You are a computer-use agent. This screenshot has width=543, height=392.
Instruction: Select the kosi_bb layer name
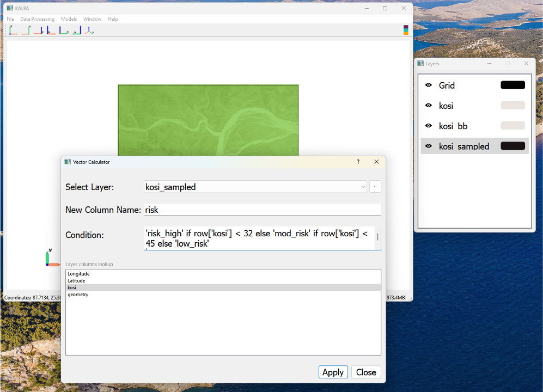(x=453, y=126)
